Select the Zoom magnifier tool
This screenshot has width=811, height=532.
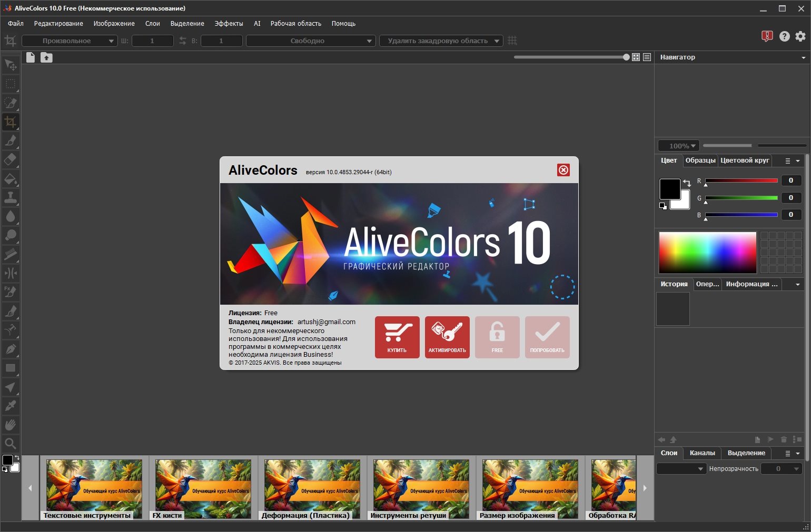pos(10,443)
